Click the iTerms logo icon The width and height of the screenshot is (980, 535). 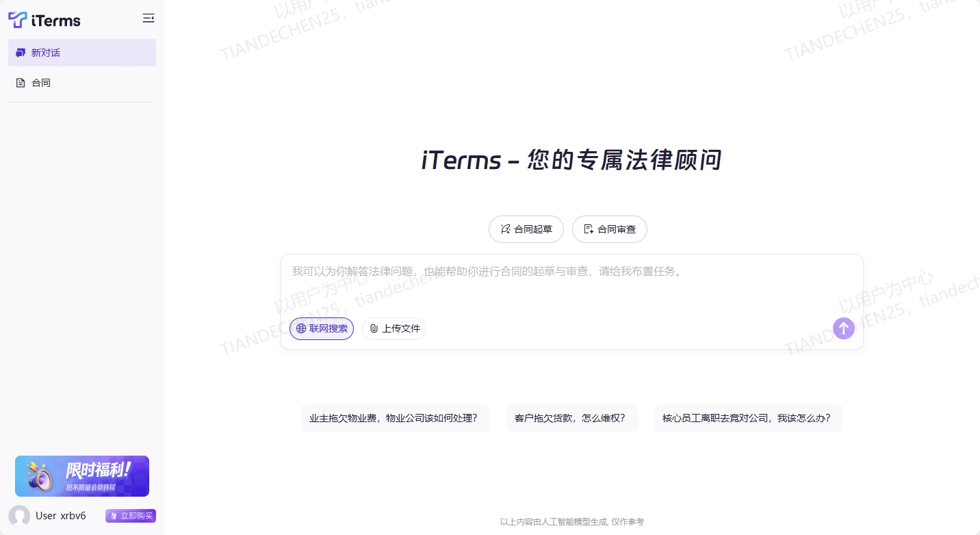[x=18, y=20]
